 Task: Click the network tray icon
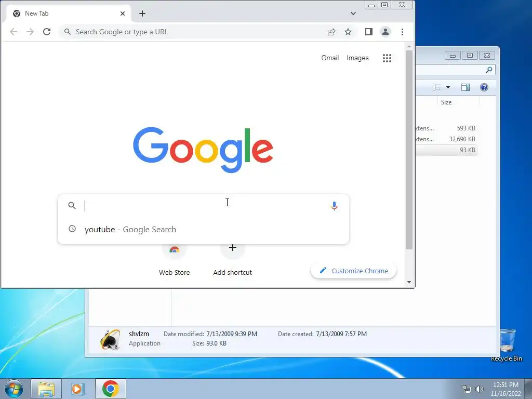467,389
